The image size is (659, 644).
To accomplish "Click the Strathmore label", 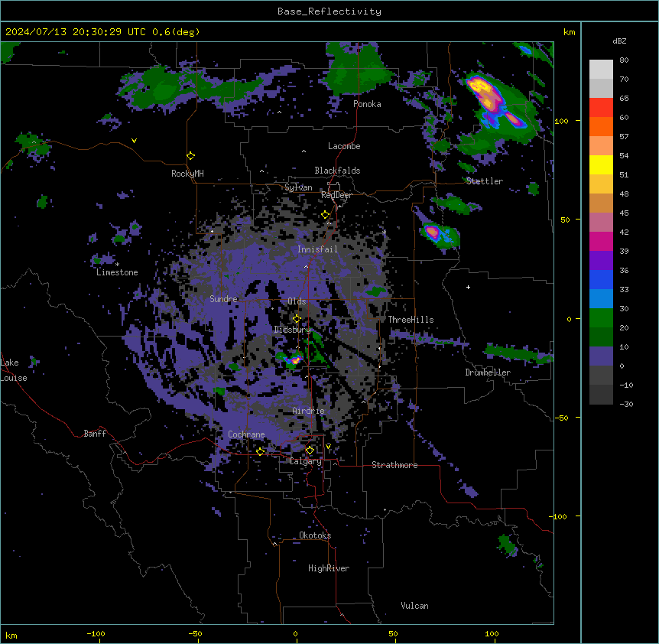I will tap(394, 465).
